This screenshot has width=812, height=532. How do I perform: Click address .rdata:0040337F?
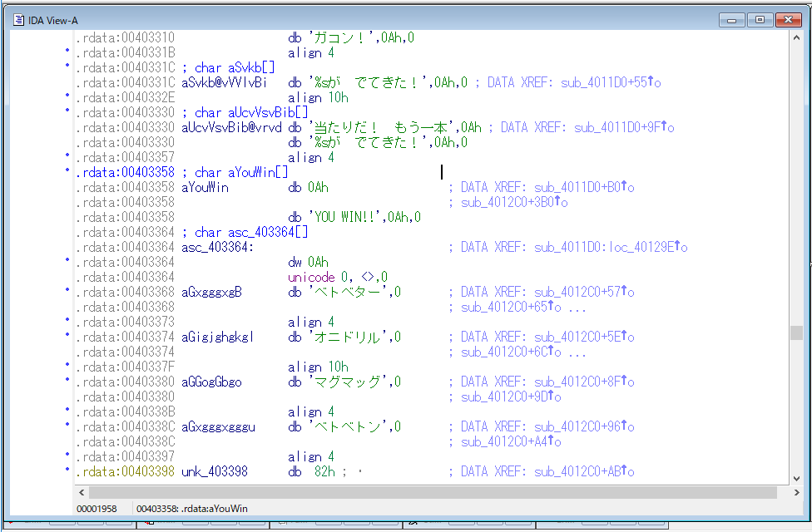click(126, 367)
